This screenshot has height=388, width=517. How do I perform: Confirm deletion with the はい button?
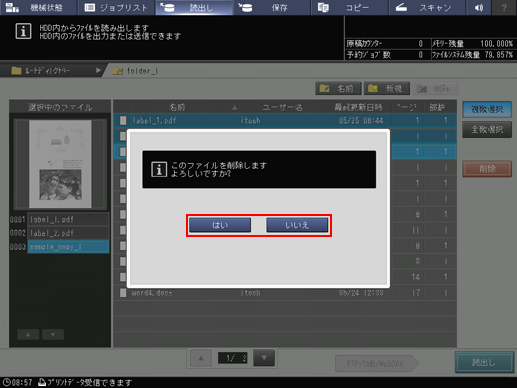tap(220, 225)
